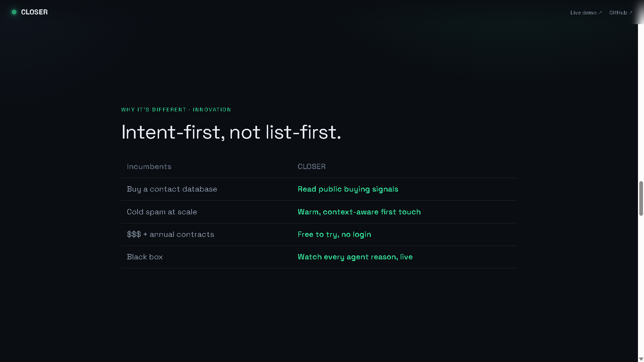Select the CLOSER column header in table

(x=311, y=167)
